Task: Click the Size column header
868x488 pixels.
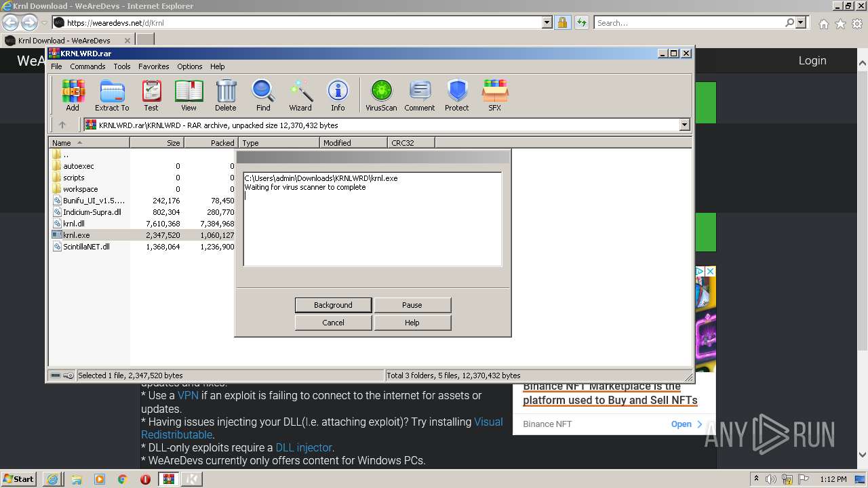Action: click(x=157, y=142)
